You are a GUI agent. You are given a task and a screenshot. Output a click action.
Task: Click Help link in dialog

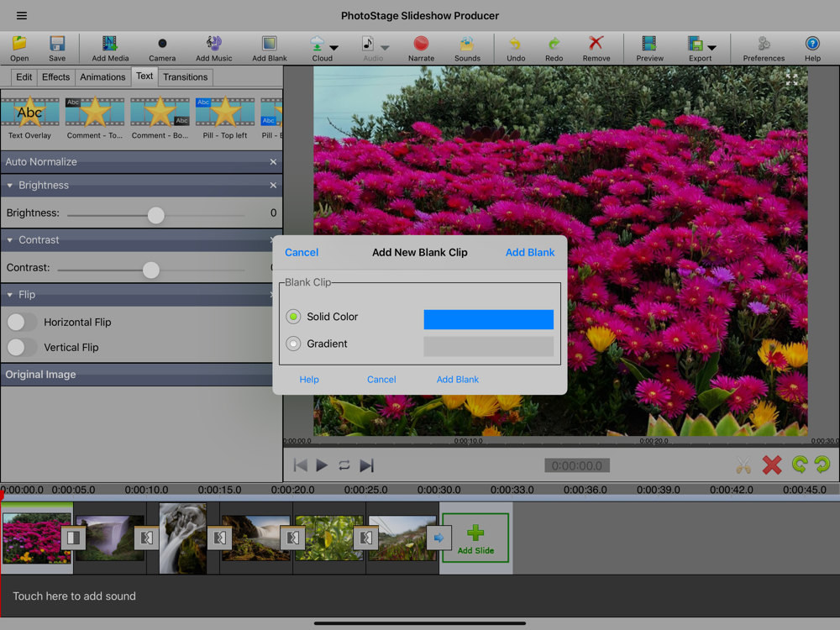(x=309, y=380)
